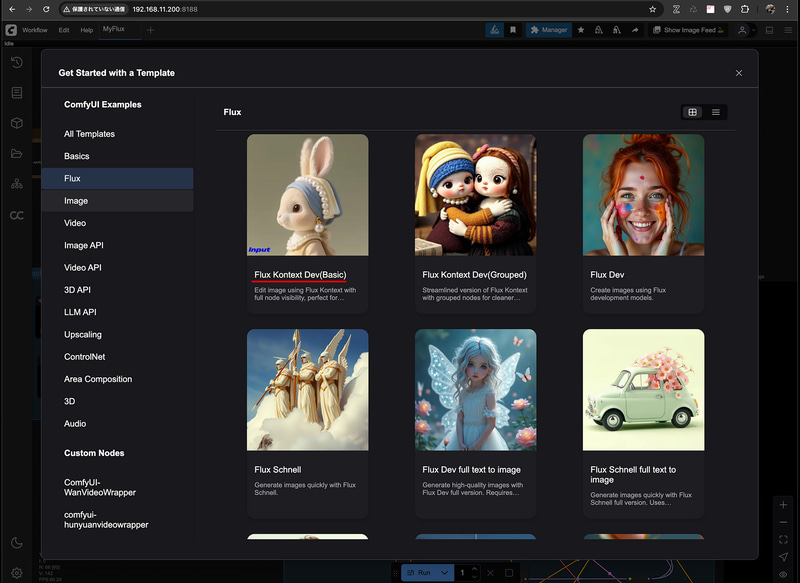Screen dimensions: 800x583
Task: Select comfyui-hunyuanvideowrapper custom node templates
Action: click(117, 520)
